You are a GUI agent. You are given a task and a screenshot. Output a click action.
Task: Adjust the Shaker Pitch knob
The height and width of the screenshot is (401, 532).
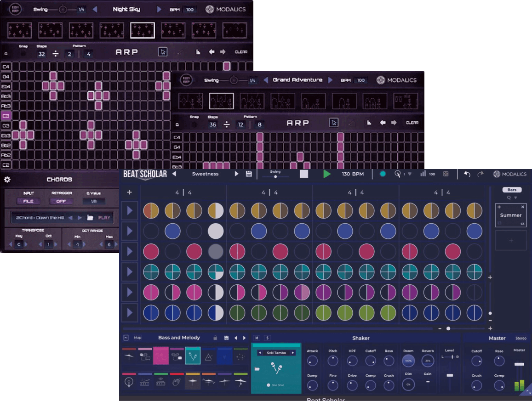333,361
